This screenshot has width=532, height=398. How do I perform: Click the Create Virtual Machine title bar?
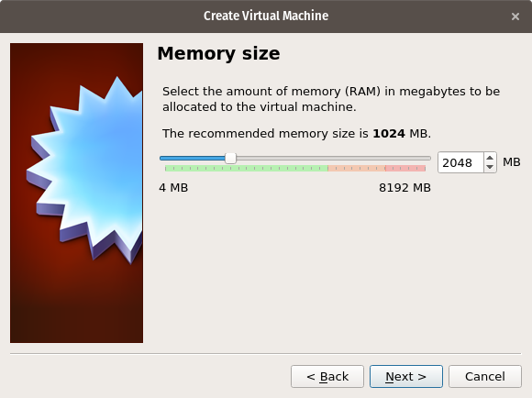click(266, 16)
